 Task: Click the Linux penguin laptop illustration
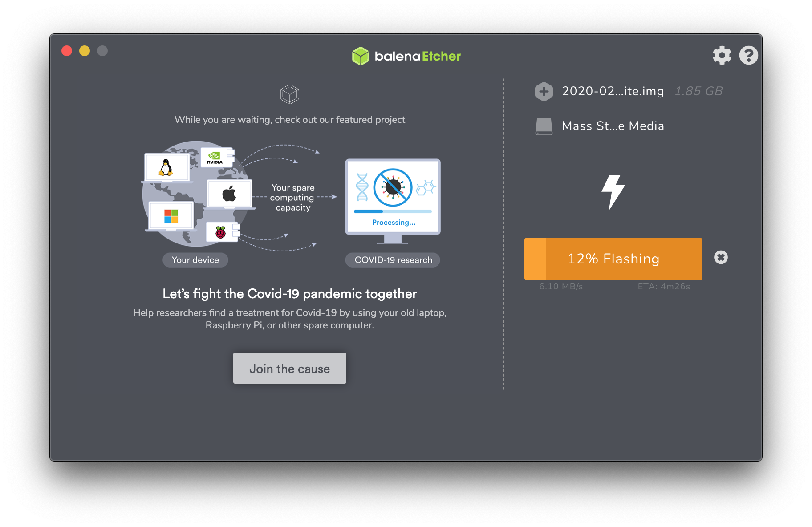pyautogui.click(x=166, y=168)
